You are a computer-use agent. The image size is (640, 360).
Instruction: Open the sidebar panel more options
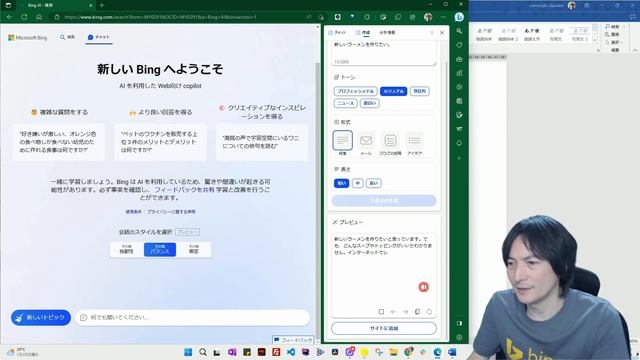(432, 32)
